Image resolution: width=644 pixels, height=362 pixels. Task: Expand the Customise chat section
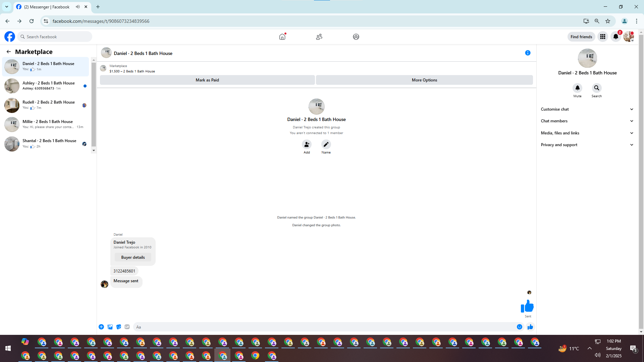tap(587, 109)
